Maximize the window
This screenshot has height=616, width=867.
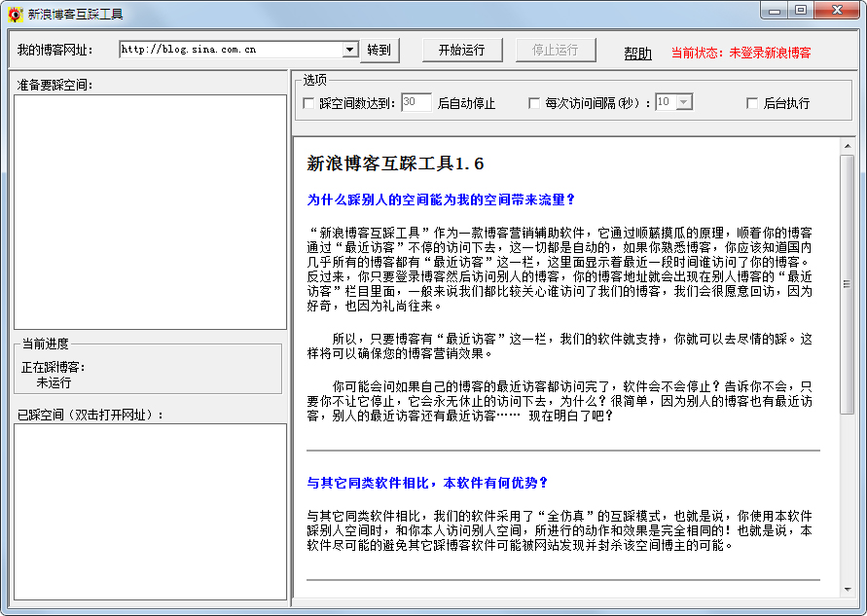point(801,11)
